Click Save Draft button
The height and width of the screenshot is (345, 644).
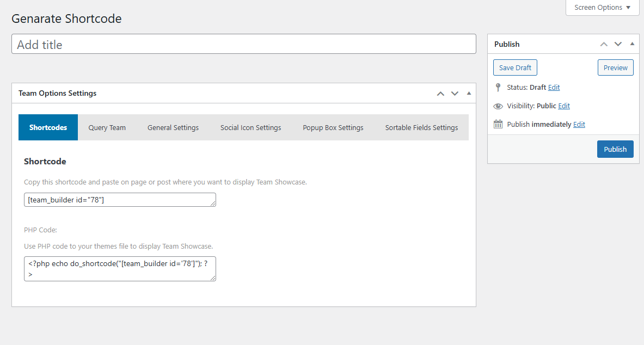[x=515, y=67]
